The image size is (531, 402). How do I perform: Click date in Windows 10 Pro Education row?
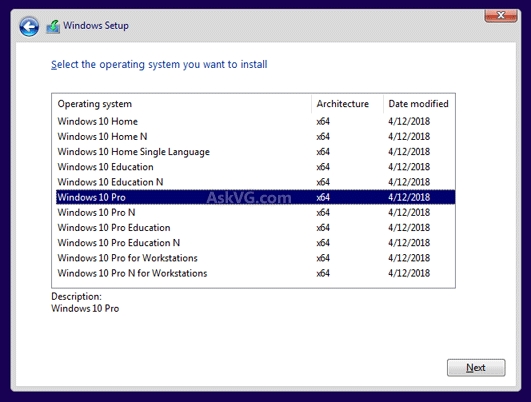point(409,228)
